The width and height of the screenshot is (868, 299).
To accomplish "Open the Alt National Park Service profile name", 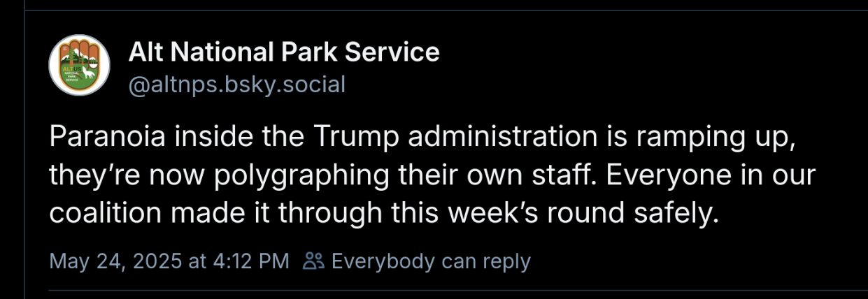I will coord(283,52).
